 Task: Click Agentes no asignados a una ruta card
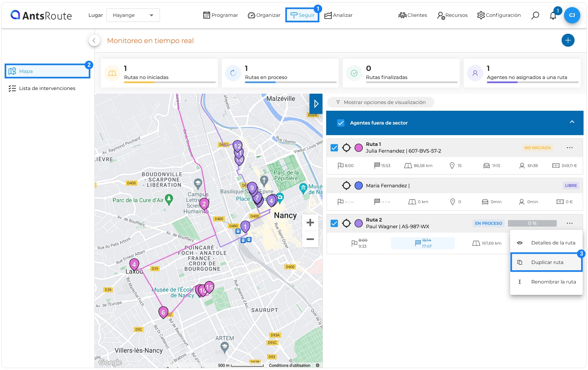point(522,73)
